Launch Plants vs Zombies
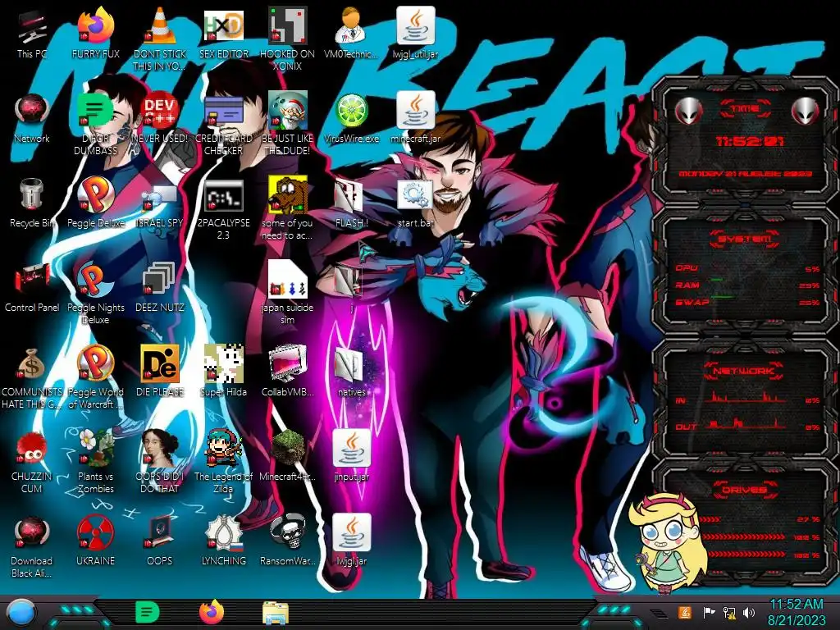 click(x=96, y=449)
